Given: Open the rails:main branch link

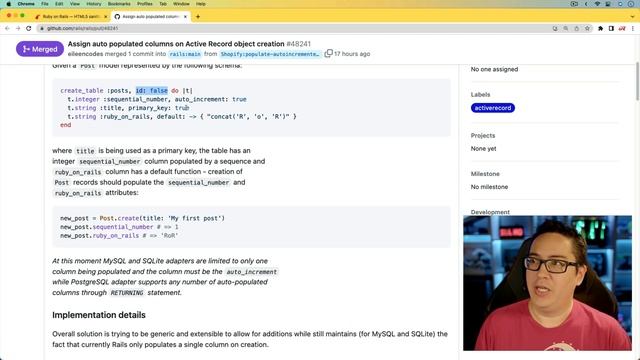Looking at the screenshot, I should tap(185, 54).
